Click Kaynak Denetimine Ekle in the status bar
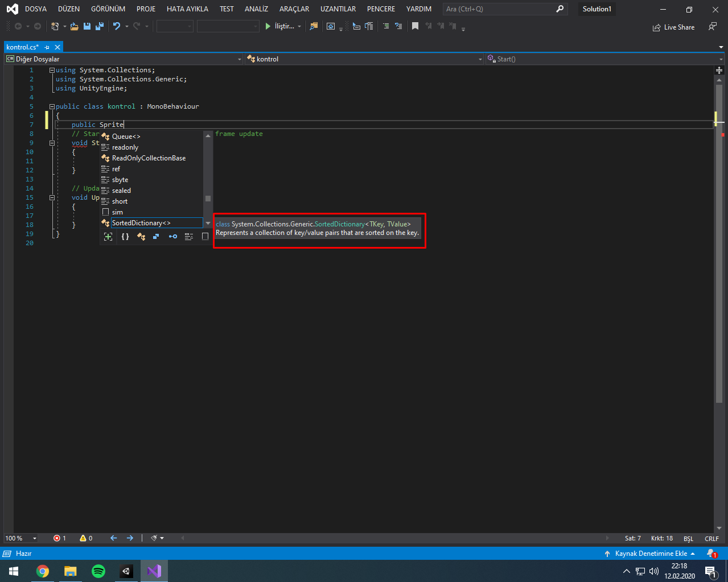This screenshot has height=582, width=728. click(649, 554)
